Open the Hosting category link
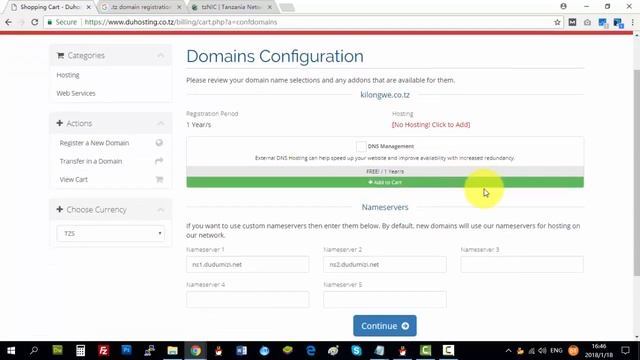This screenshot has width=640, height=360. pos(68,75)
